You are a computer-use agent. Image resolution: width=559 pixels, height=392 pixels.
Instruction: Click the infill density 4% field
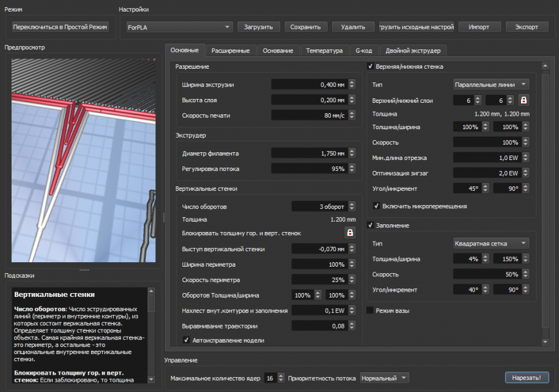pos(467,259)
